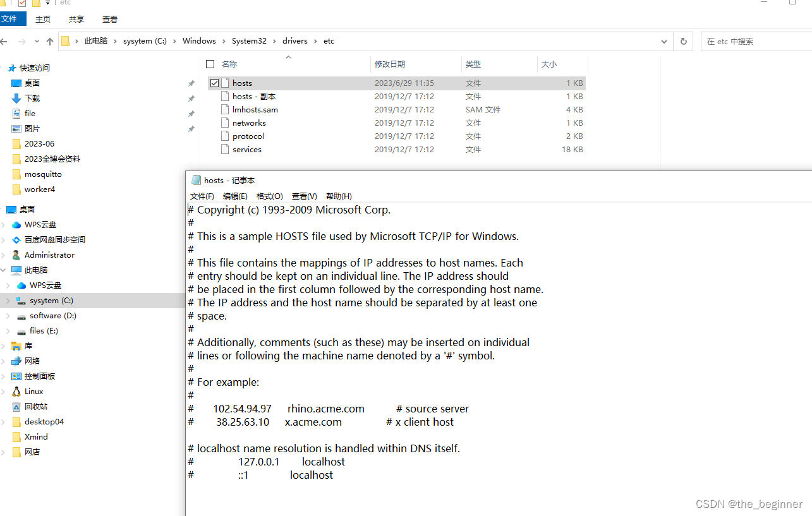Click the networks file icon
Image resolution: width=812 pixels, height=516 pixels.
(225, 123)
